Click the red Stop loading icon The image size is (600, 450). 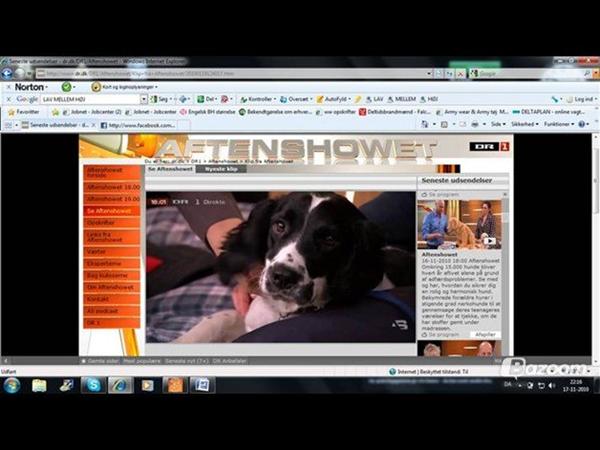[461, 73]
